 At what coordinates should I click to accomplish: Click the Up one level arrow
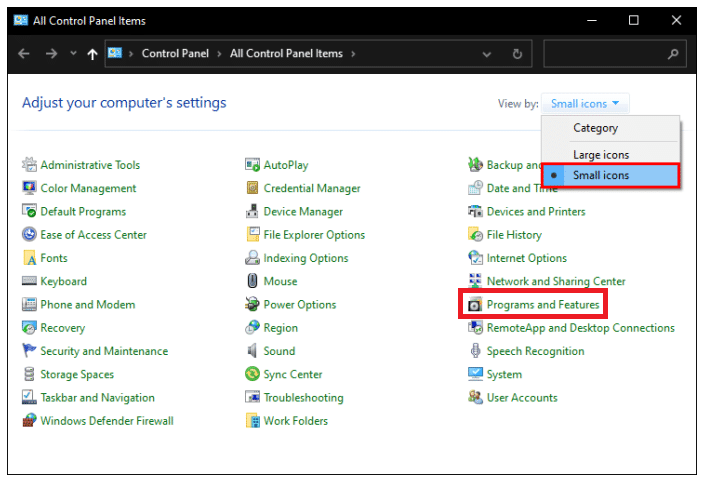click(92, 54)
